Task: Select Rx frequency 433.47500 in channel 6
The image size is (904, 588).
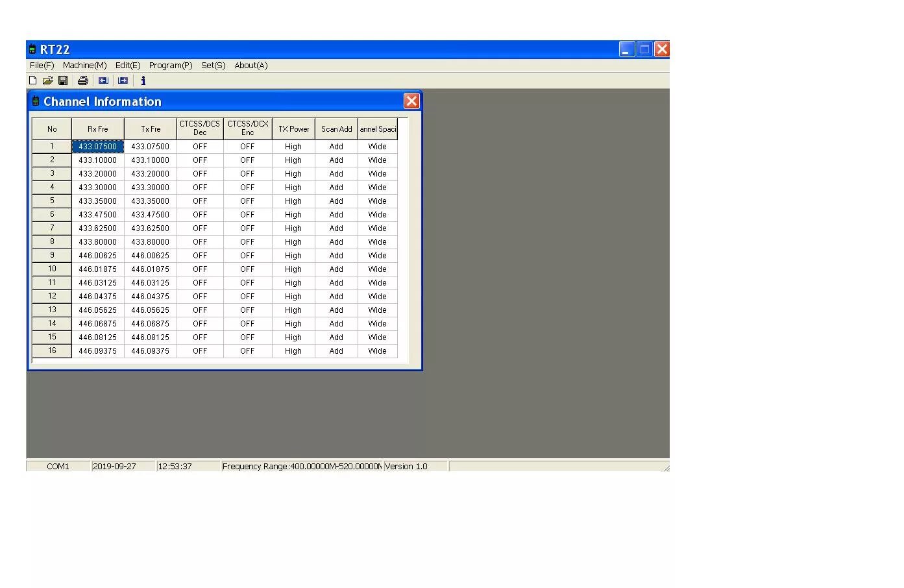Action: click(98, 215)
